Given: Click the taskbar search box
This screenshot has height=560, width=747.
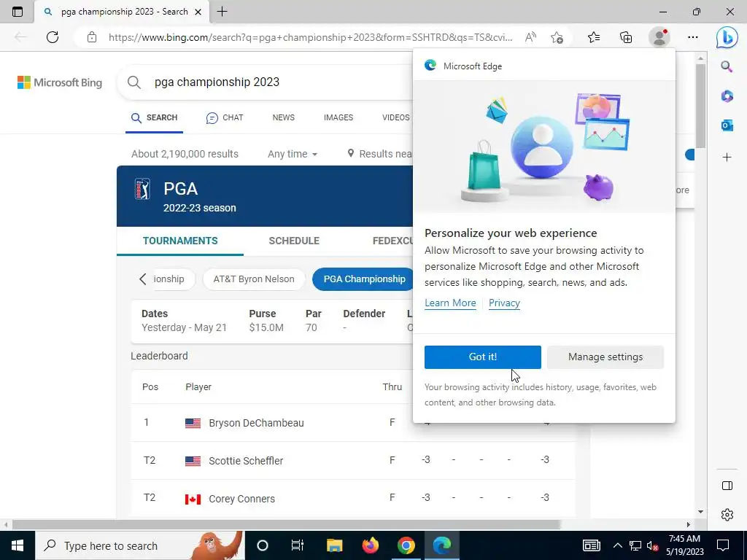Looking at the screenshot, I should (139, 545).
